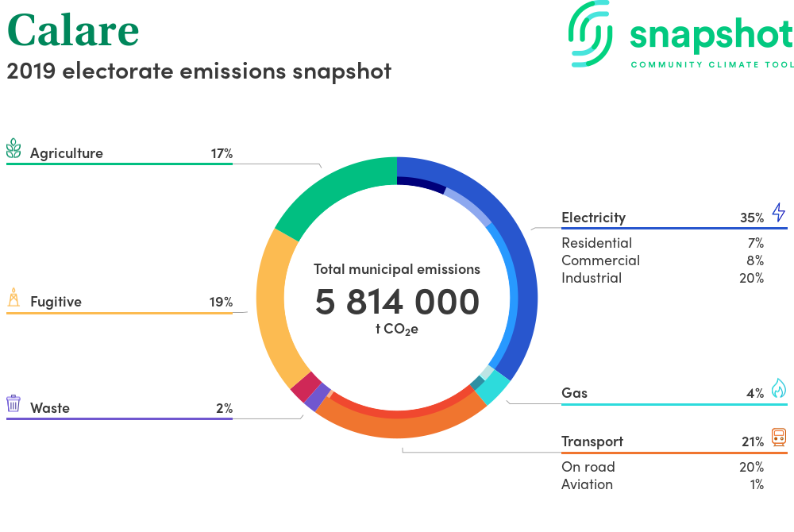This screenshot has width=794, height=532.
Task: Click the Waste 2% value
Action: pyautogui.click(x=225, y=408)
